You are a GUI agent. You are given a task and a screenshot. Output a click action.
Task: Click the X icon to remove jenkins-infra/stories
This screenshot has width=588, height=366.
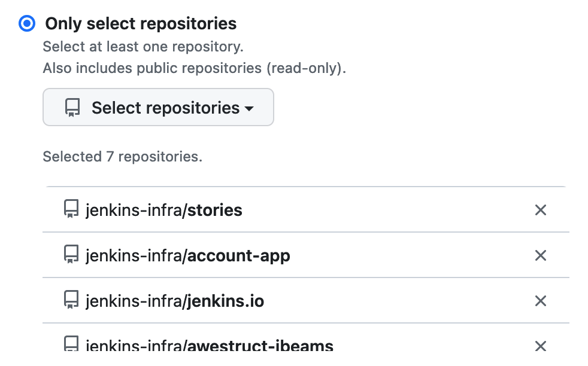tap(540, 210)
